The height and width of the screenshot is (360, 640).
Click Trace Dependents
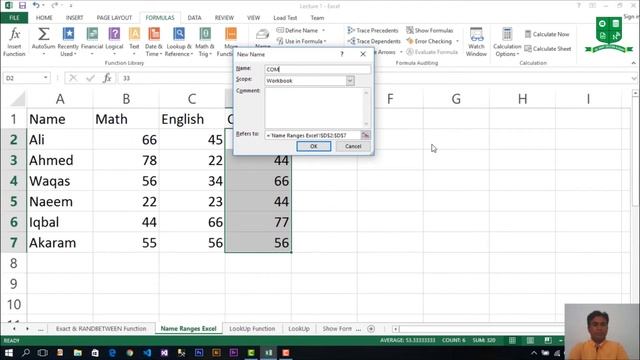[374, 41]
